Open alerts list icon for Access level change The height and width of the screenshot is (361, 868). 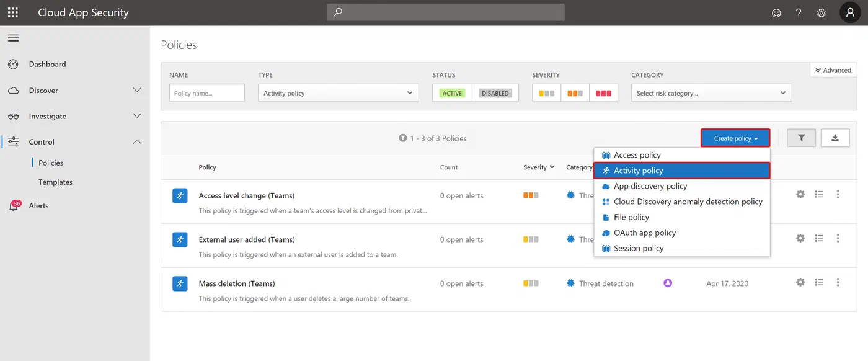tap(819, 194)
